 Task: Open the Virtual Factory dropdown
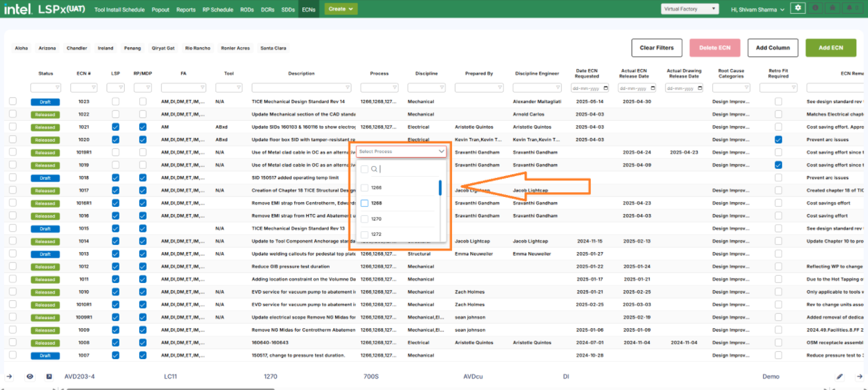[x=690, y=9]
